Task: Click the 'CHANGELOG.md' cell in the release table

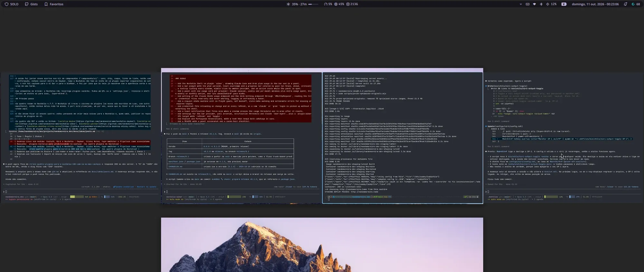Action: click(x=184, y=167)
